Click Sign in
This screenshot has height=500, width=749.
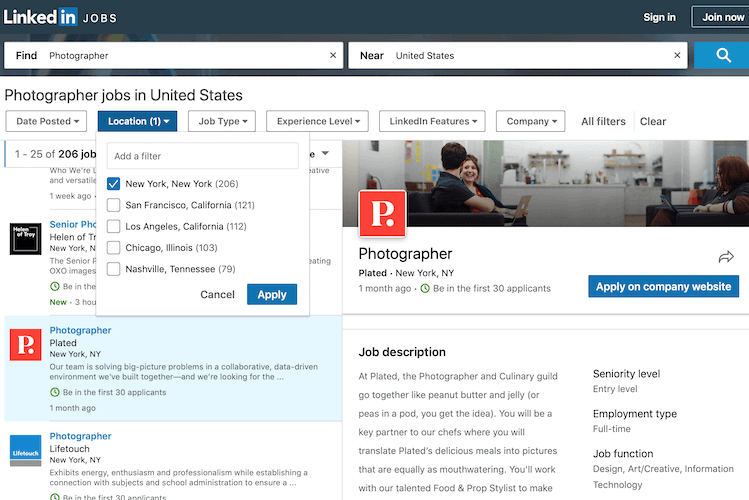[659, 17]
